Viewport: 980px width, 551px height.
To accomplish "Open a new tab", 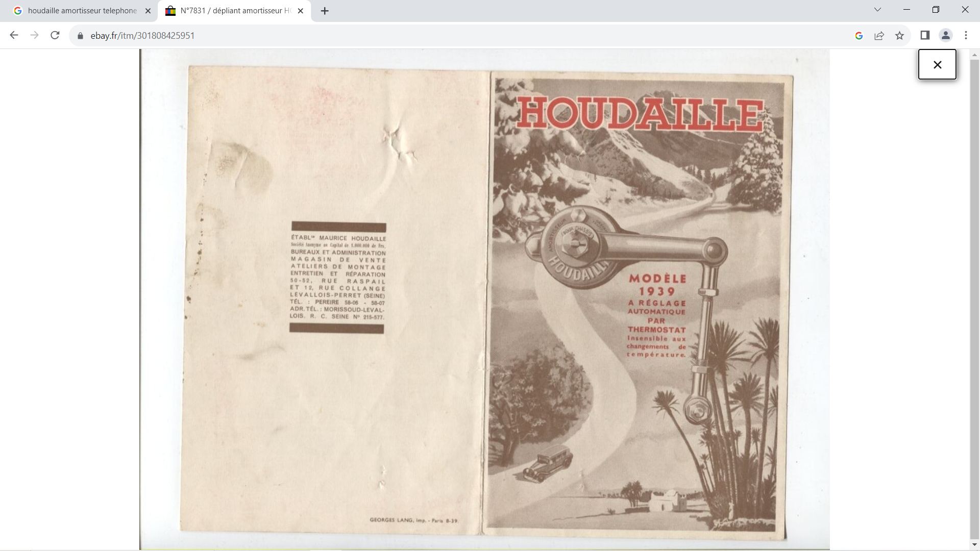I will click(x=325, y=11).
